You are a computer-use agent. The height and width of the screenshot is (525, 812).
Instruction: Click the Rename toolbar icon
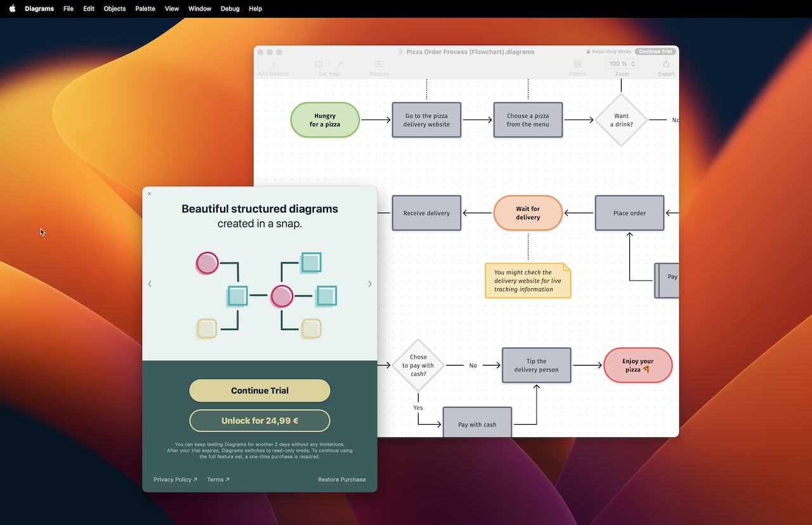[379, 64]
